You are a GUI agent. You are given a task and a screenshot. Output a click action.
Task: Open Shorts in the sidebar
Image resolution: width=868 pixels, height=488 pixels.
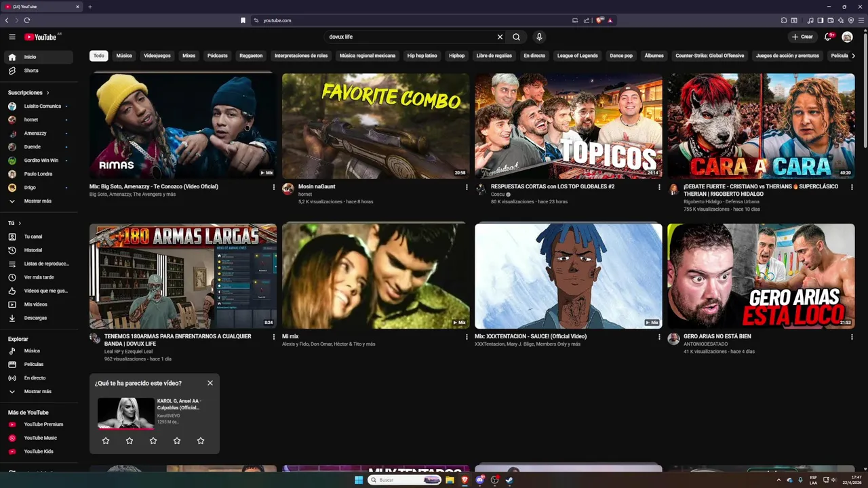pos(39,70)
